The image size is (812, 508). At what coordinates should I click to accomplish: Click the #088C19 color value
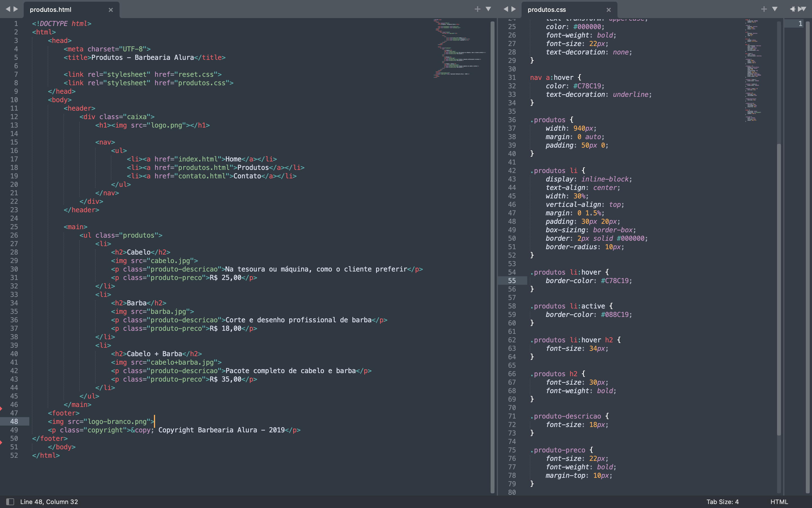(615, 314)
